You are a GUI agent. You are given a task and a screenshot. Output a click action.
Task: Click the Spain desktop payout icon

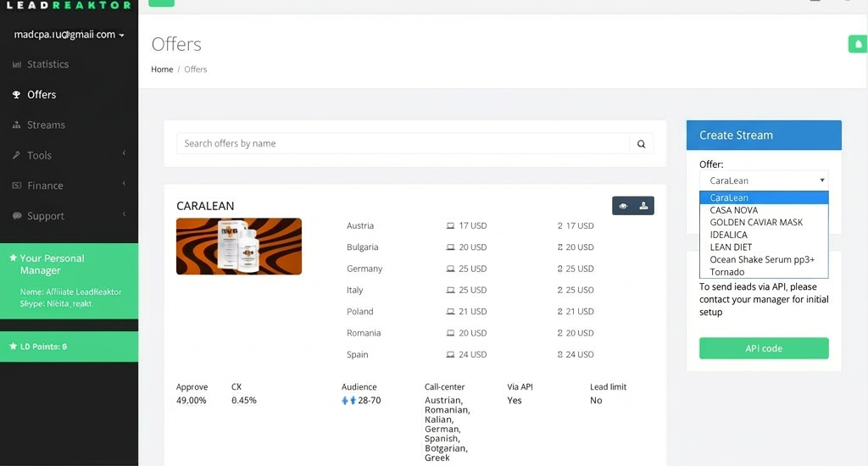tap(451, 355)
